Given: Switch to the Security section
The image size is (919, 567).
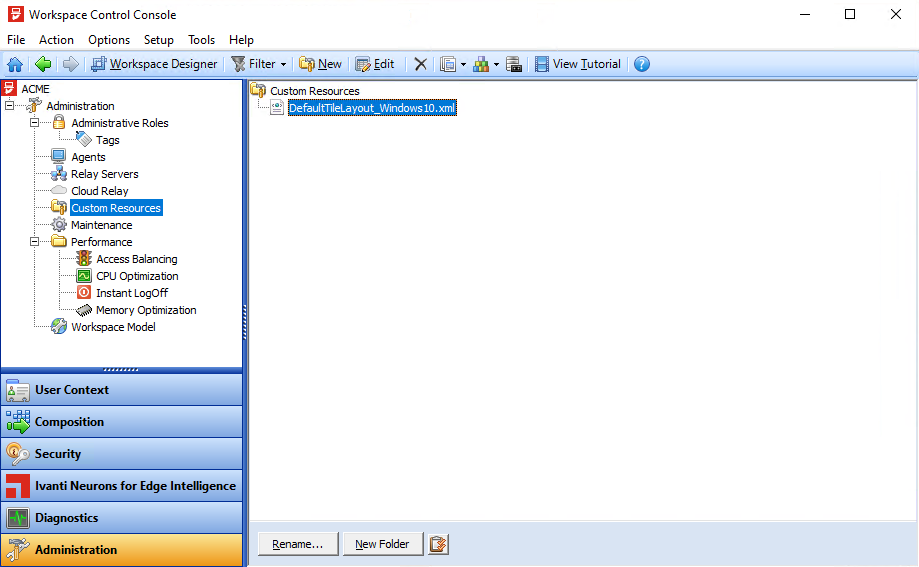Looking at the screenshot, I should click(121, 454).
